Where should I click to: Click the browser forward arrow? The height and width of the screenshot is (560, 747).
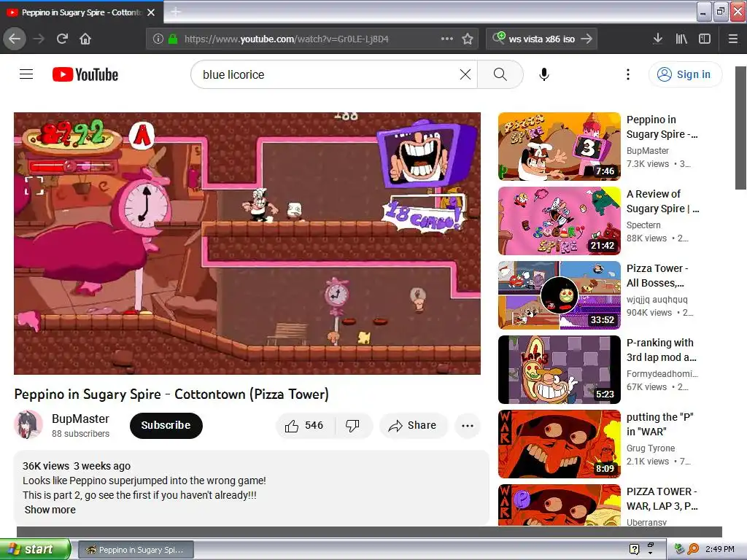(39, 39)
